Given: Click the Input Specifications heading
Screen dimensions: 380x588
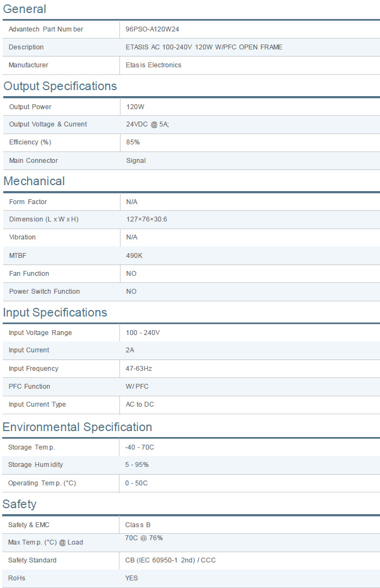Looking at the screenshot, I should coord(55,312).
